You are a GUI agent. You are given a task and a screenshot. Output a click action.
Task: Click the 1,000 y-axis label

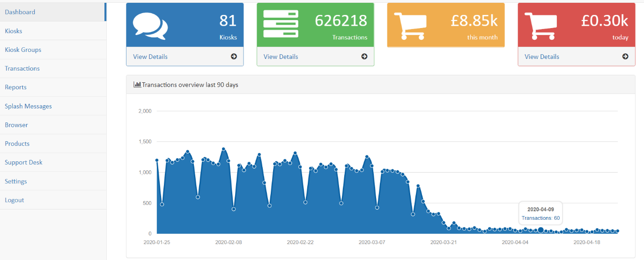(x=145, y=173)
